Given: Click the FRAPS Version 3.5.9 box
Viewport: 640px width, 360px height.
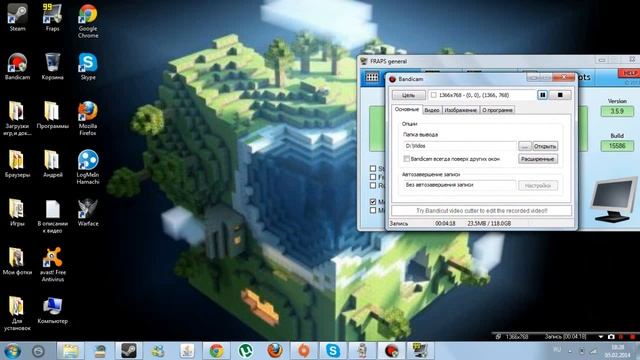Looking at the screenshot, I should pos(617,111).
